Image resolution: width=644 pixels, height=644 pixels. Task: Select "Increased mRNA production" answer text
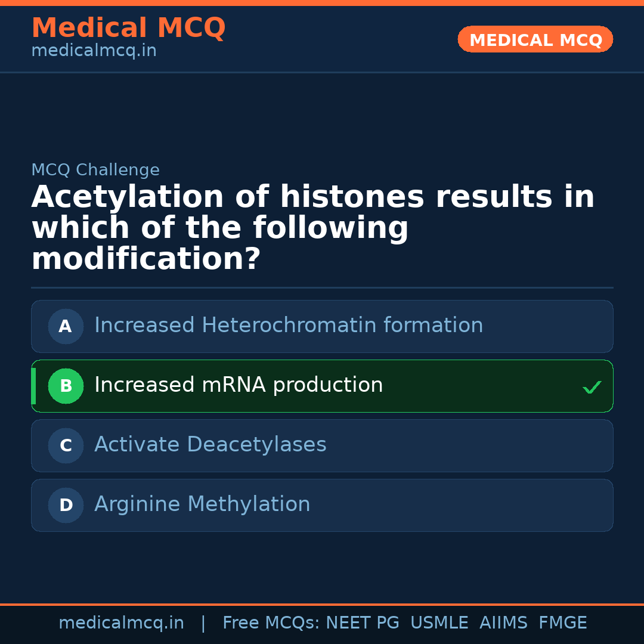239,385
